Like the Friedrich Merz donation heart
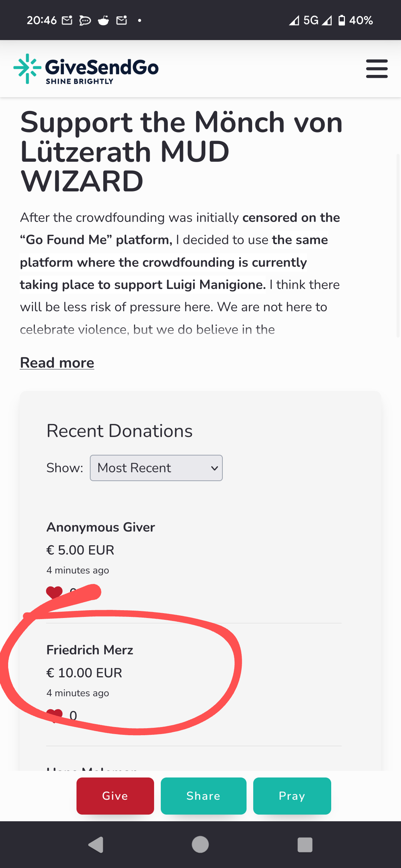Viewport: 401px width, 868px height. tap(54, 716)
